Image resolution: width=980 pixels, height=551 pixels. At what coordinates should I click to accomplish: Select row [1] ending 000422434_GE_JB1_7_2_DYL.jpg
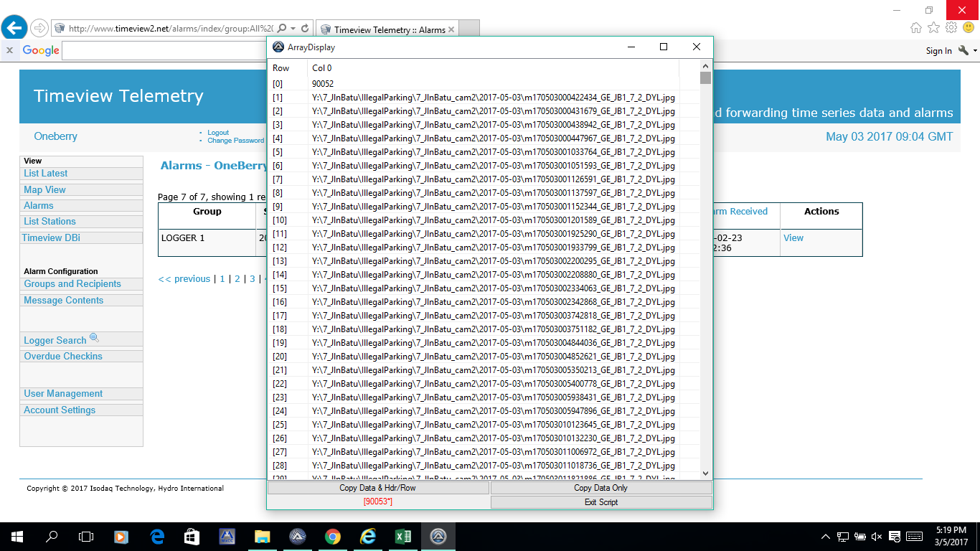click(473, 97)
